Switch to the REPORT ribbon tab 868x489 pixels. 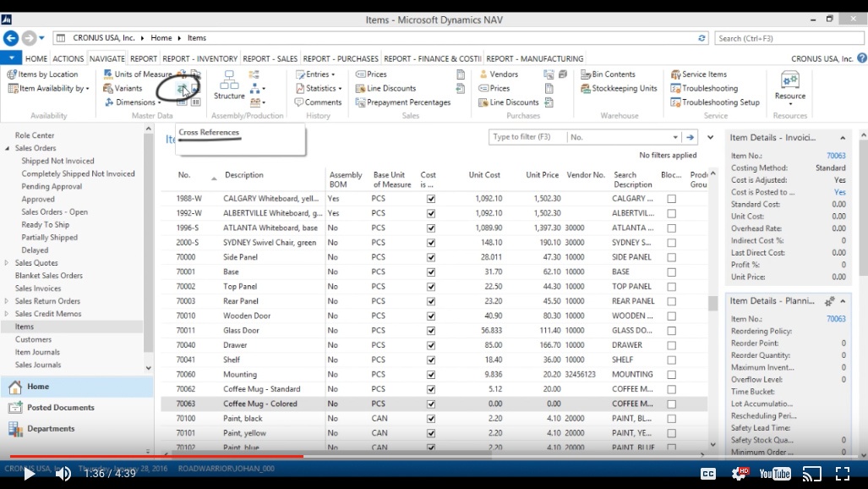(144, 58)
